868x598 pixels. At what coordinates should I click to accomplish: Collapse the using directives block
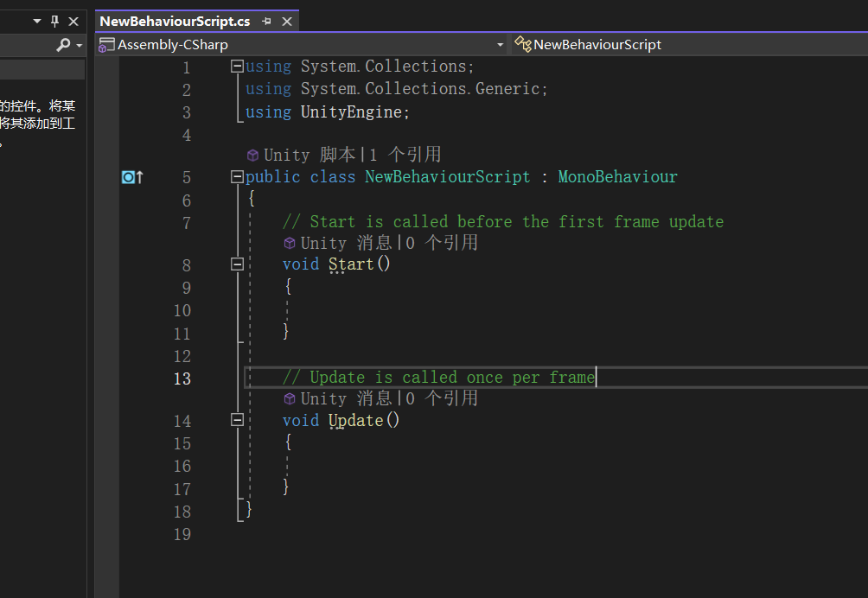click(x=237, y=67)
